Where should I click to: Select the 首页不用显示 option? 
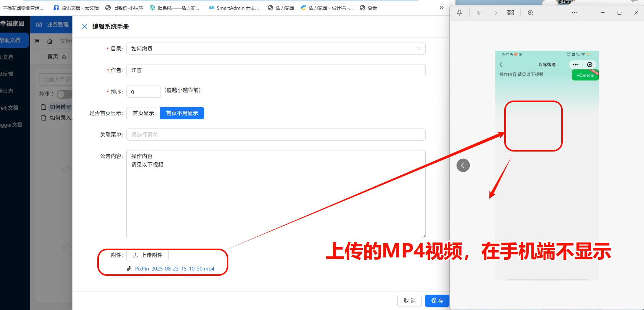click(182, 113)
